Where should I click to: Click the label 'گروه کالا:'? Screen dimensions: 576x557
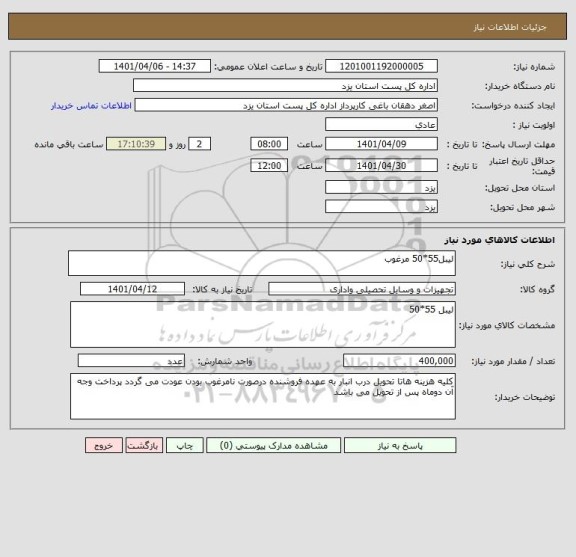click(x=537, y=290)
